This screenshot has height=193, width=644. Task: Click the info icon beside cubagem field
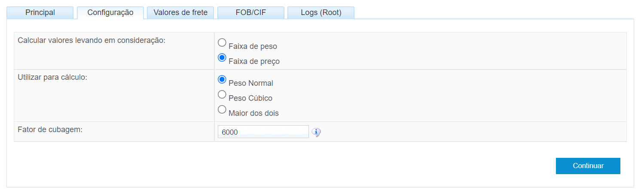coord(317,132)
